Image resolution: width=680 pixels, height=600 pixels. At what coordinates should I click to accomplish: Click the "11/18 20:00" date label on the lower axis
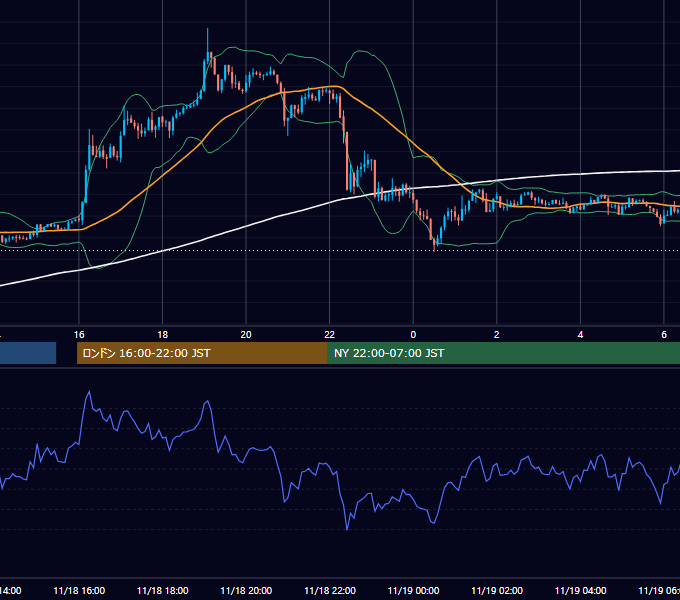point(246,591)
